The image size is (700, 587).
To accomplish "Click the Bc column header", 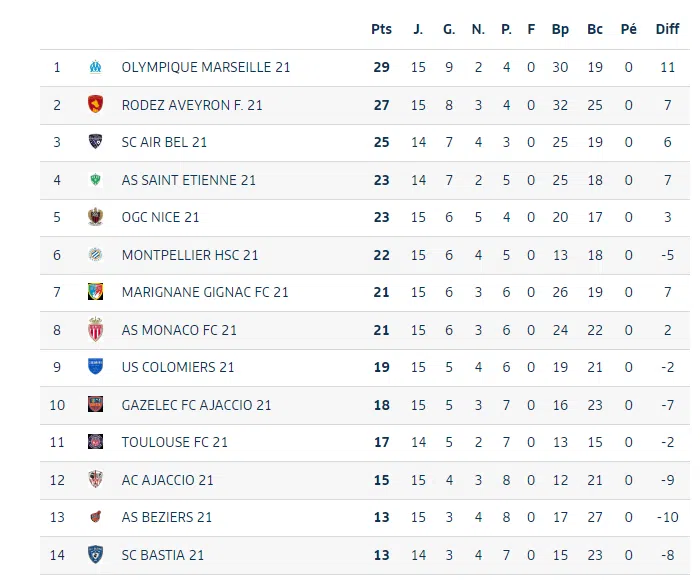I will pyautogui.click(x=595, y=29).
